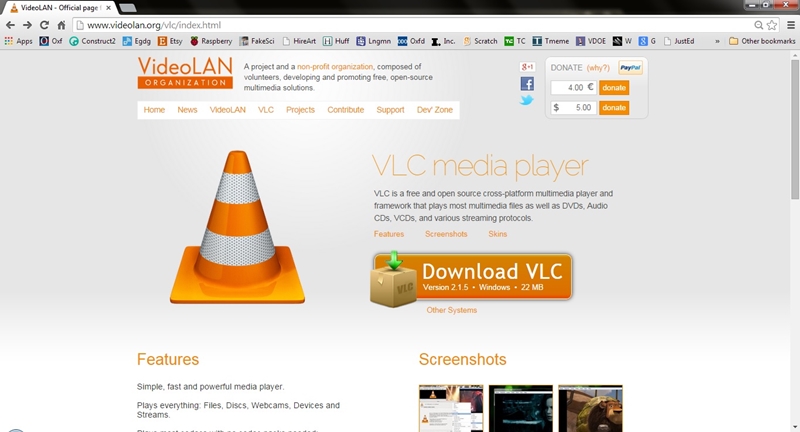800x432 pixels.
Task: Open the Huff bookmark
Action: coord(336,41)
